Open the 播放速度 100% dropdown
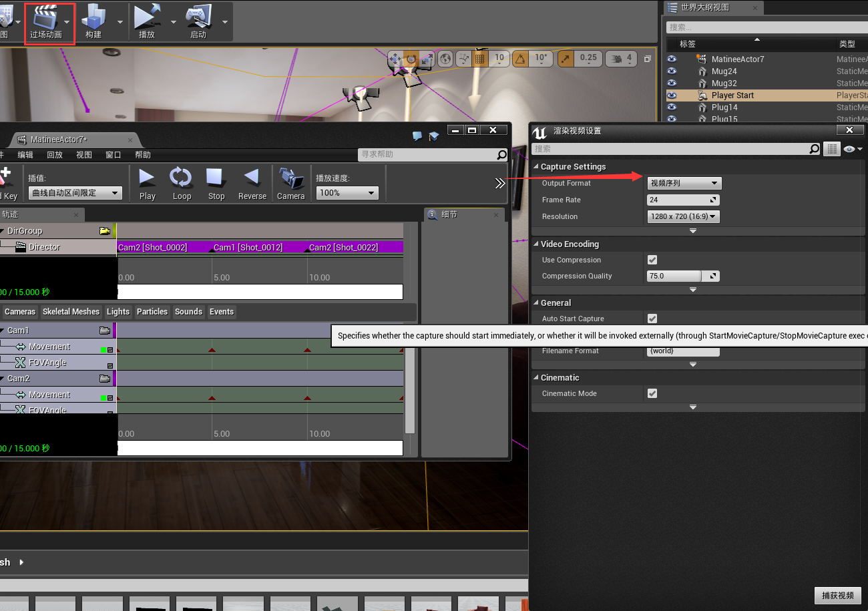The image size is (868, 611). 347,193
